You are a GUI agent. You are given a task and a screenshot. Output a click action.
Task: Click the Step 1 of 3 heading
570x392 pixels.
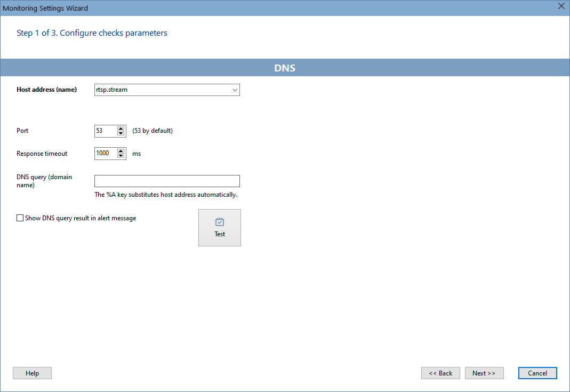point(91,33)
